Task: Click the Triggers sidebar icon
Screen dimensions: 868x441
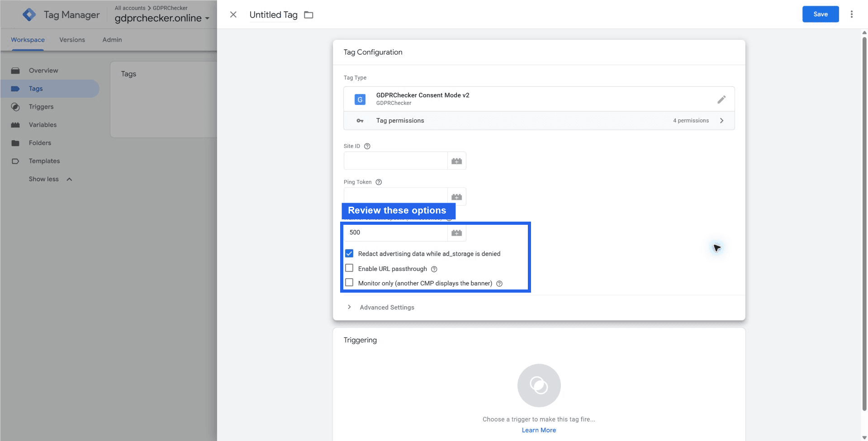Action: click(15, 107)
